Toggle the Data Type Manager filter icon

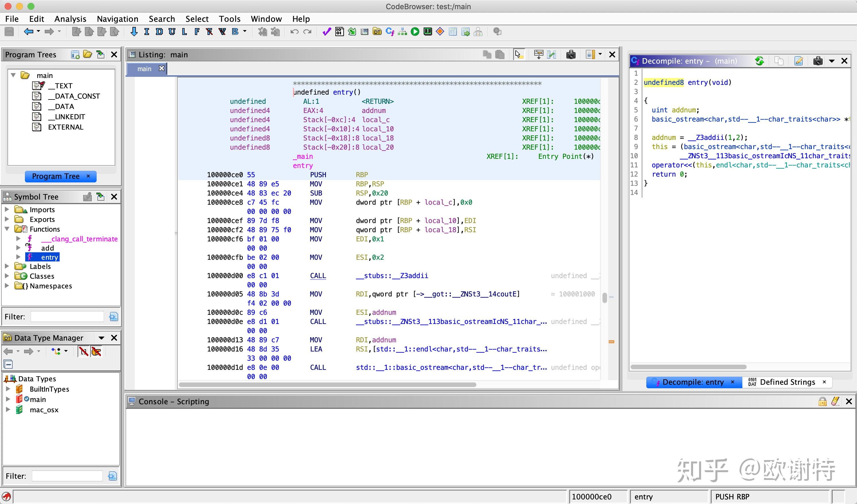click(112, 476)
